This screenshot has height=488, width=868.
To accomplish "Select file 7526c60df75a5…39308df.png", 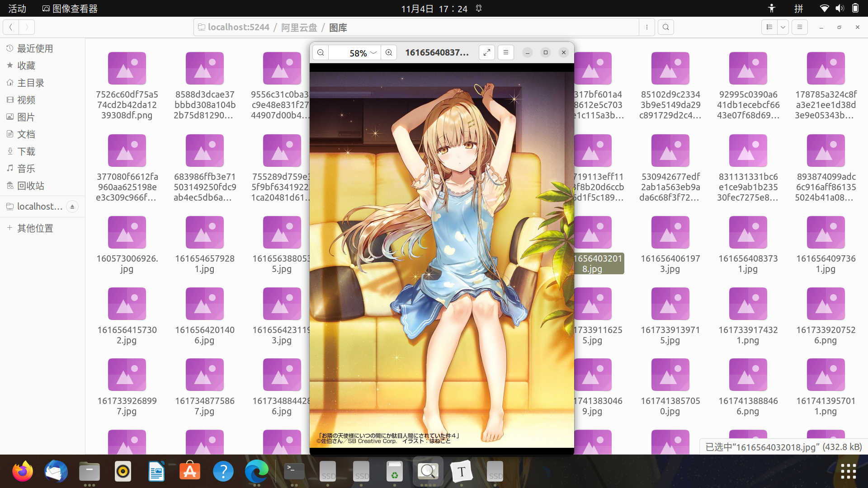I will click(x=127, y=86).
